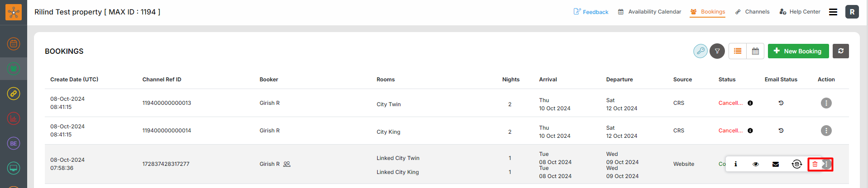Click the New Booking button
Screen dimensions: 868x188
coord(798,51)
